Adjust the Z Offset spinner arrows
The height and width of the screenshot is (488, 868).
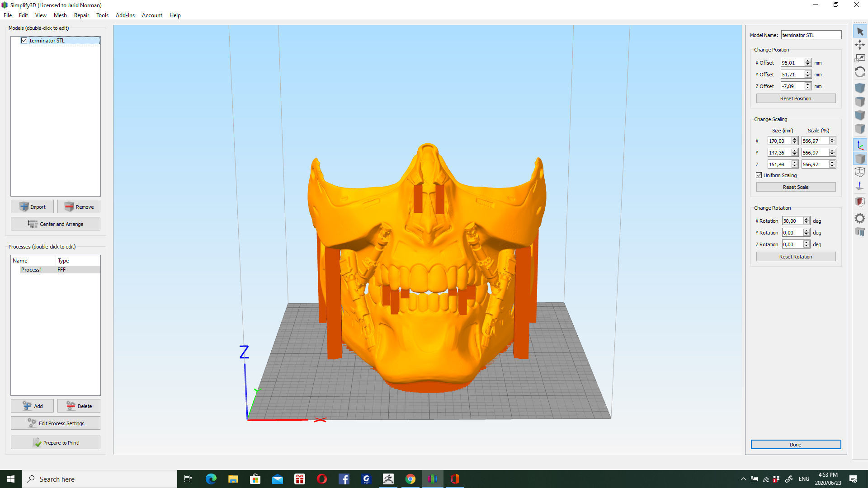[x=808, y=86]
